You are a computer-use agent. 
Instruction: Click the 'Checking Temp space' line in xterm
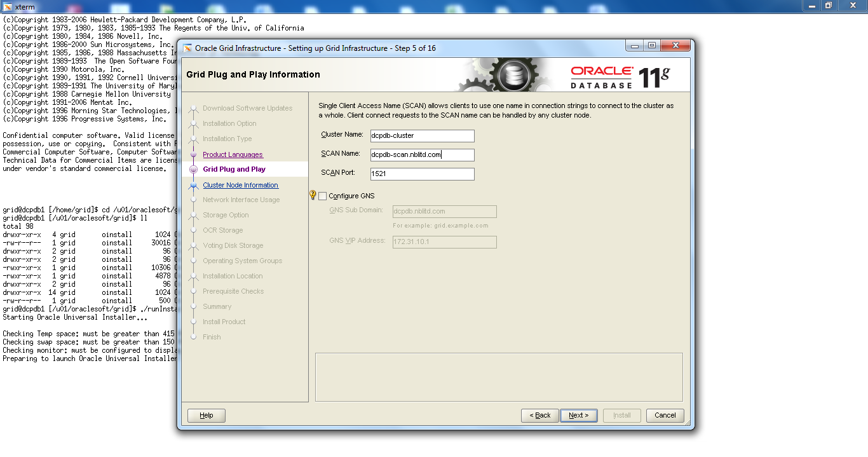[x=89, y=334]
